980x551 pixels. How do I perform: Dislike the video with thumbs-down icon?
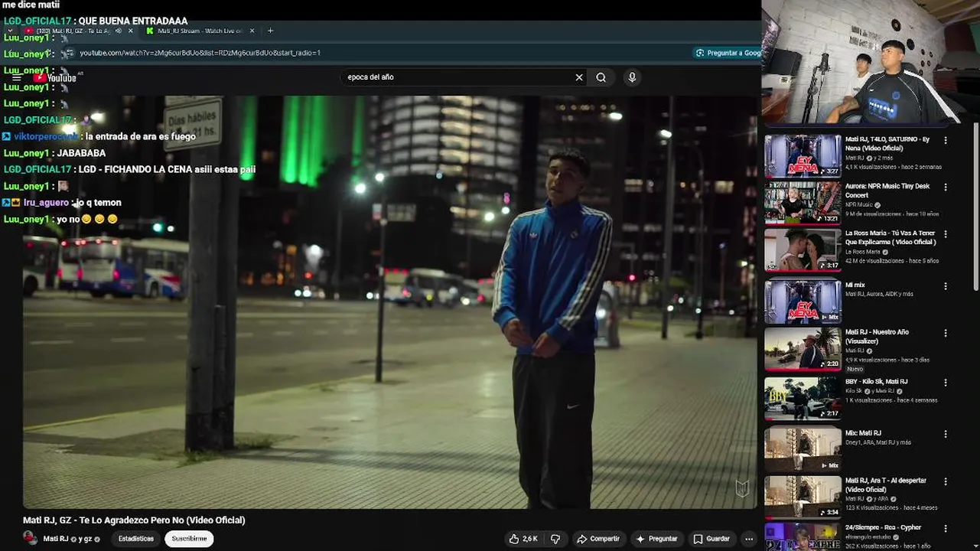pyautogui.click(x=555, y=539)
